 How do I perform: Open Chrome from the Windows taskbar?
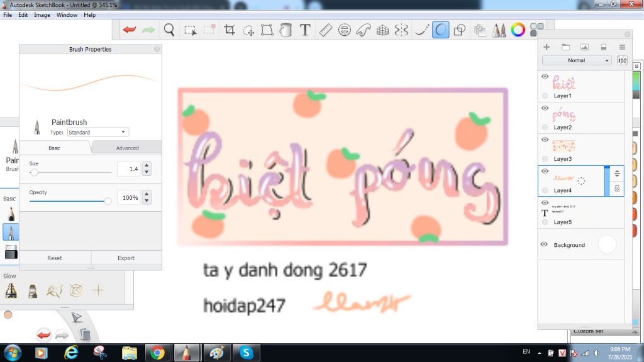click(157, 353)
